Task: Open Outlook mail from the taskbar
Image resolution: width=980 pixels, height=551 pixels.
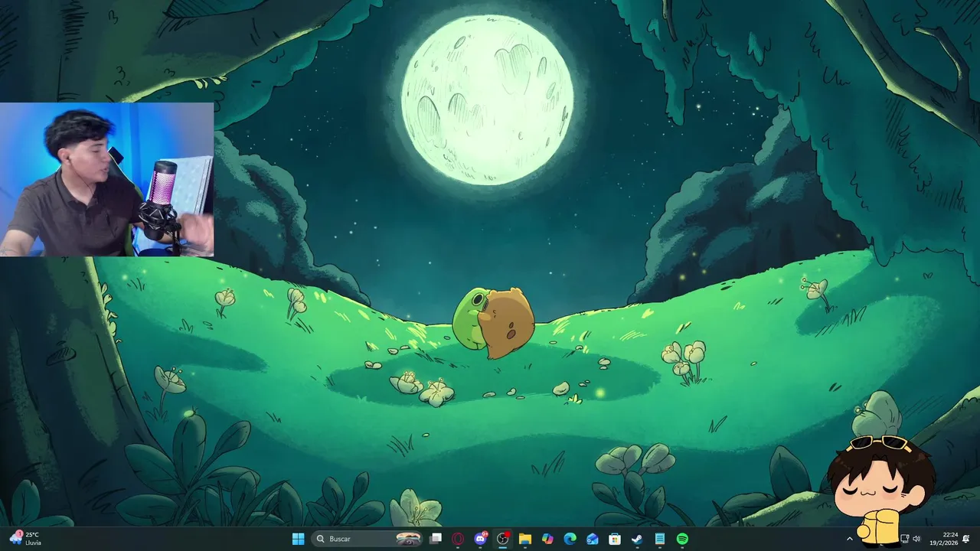Action: (592, 539)
